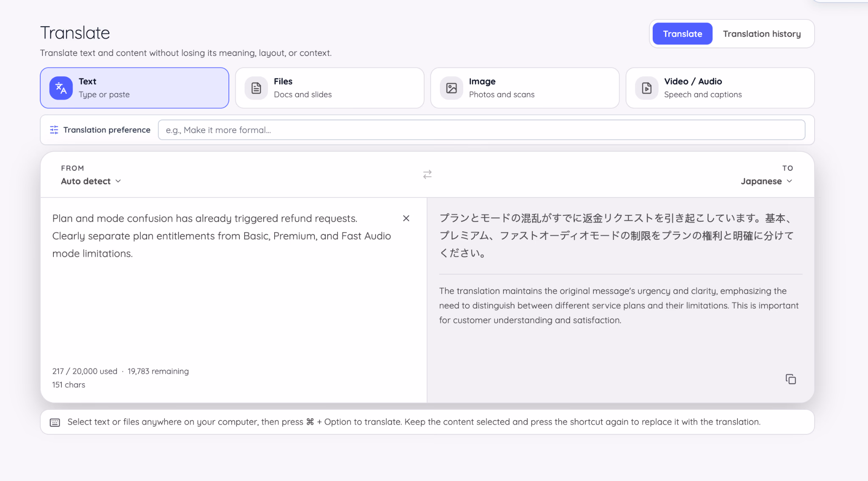
Task: Click the '19,783 remaining' text
Action: [158, 371]
